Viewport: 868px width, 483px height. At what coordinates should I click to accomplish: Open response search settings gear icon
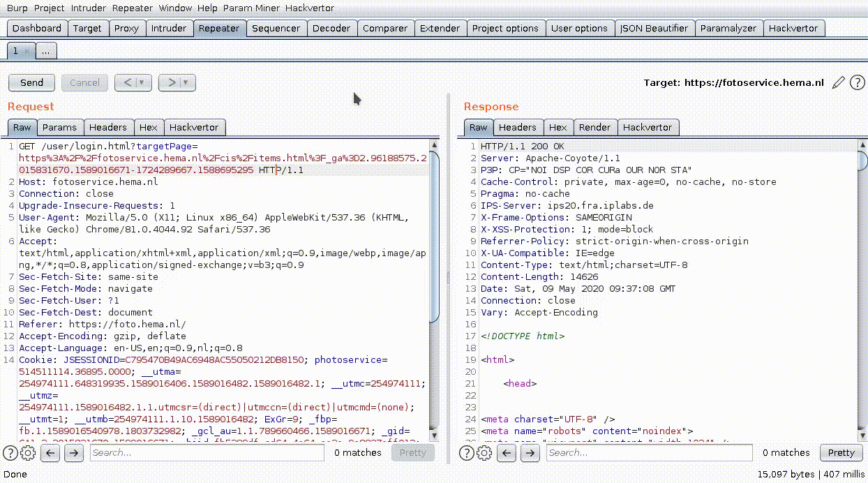coord(484,452)
